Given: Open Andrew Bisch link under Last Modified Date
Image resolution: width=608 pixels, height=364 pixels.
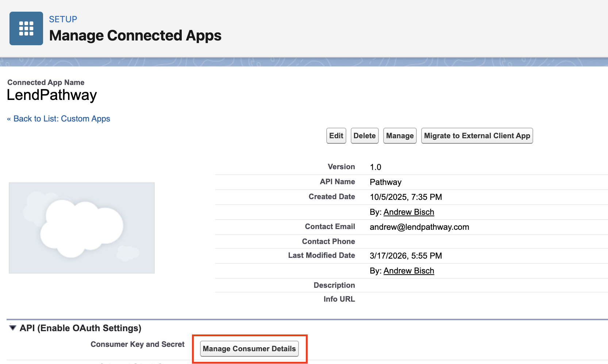Looking at the screenshot, I should coord(409,271).
